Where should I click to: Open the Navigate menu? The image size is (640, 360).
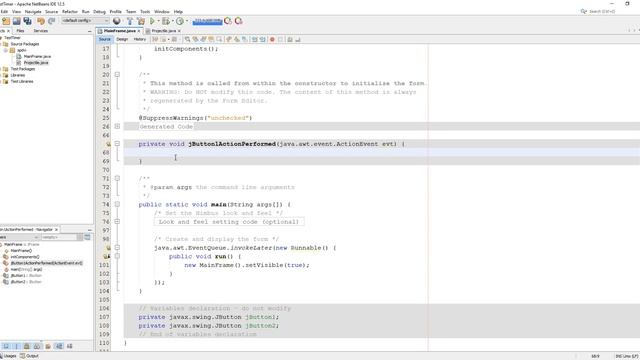[x=33, y=11]
